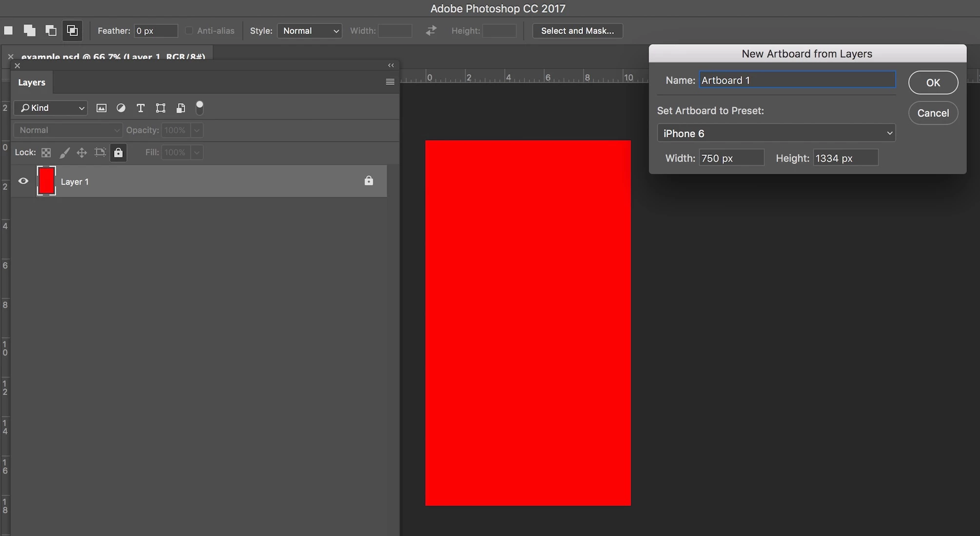Turn layer filtering on or off switch
The width and height of the screenshot is (980, 536).
tap(199, 108)
